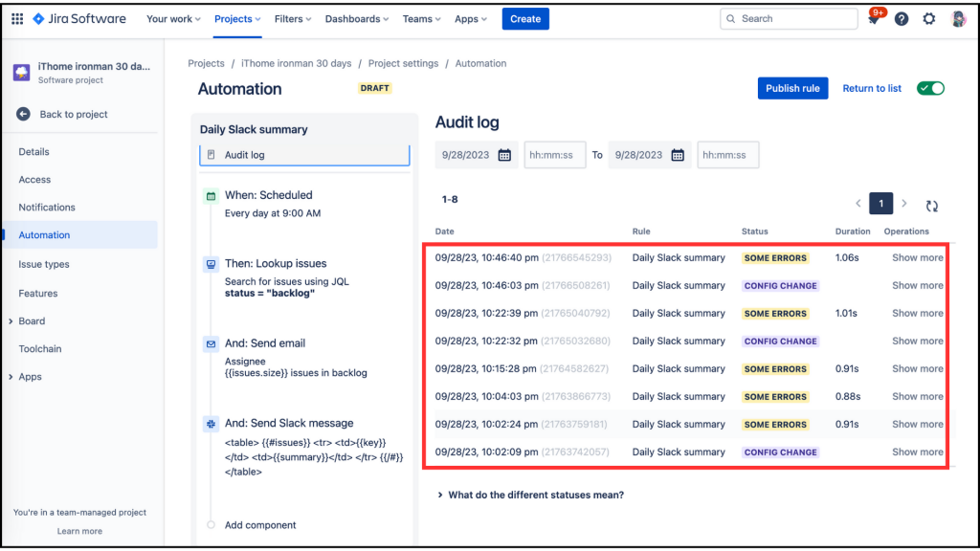Click the Return to list link
This screenshot has width=980, height=551.
pyautogui.click(x=872, y=88)
